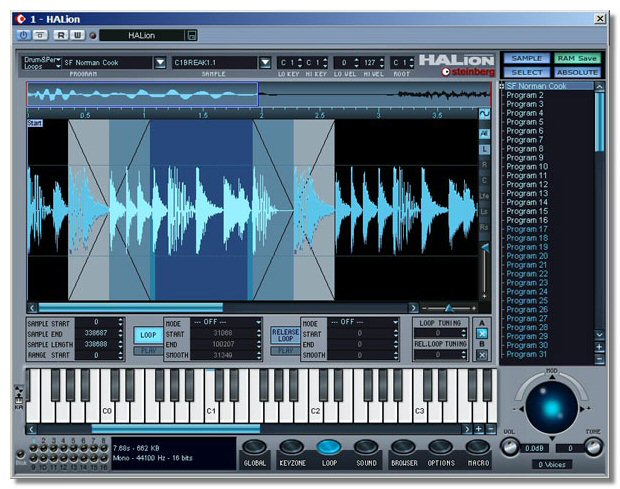Click program list scroll up arrow
620x489 pixels.
pyautogui.click(x=599, y=86)
